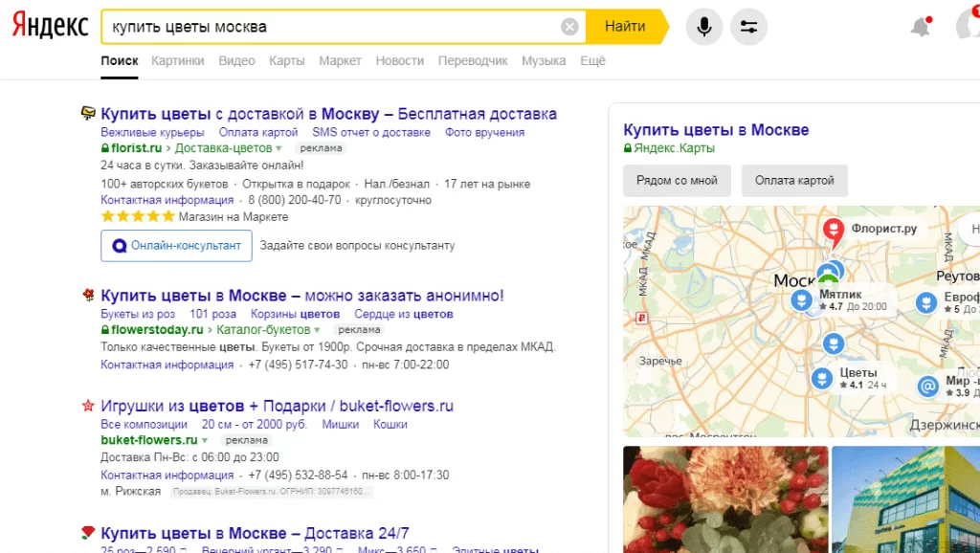Click the flowerstoday.ru result favicon
980x553 pixels.
click(x=88, y=295)
